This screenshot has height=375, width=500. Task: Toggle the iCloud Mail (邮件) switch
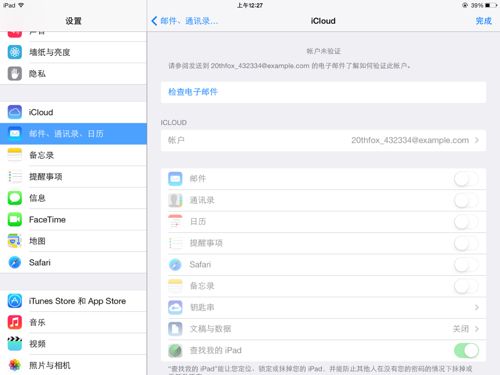466,179
